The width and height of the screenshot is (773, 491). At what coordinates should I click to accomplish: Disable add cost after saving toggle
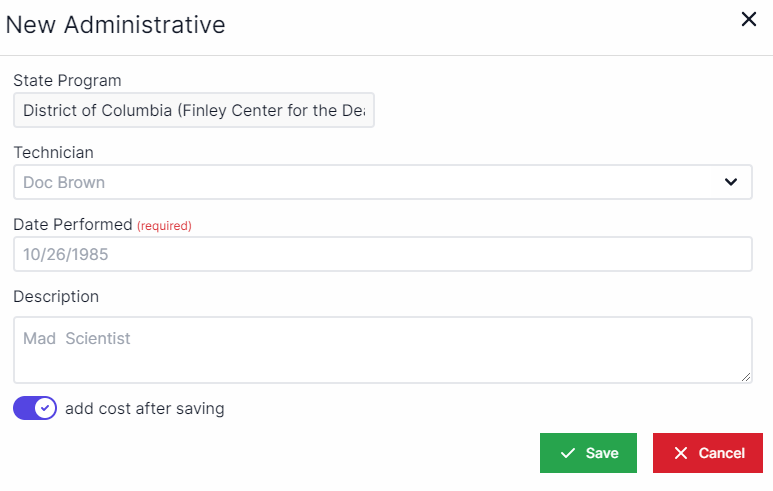click(x=35, y=408)
